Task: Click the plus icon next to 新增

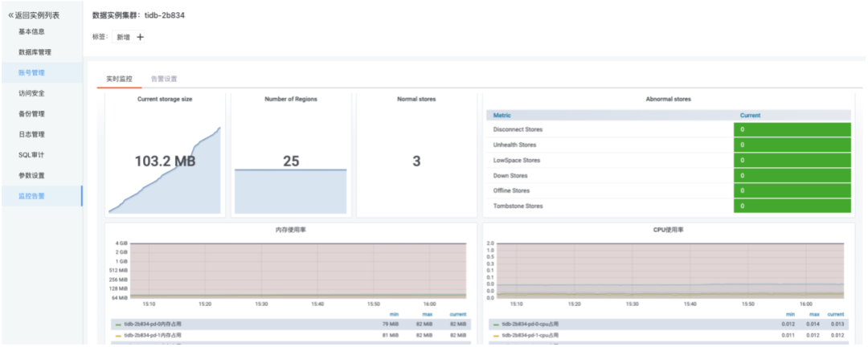Action: (140, 37)
